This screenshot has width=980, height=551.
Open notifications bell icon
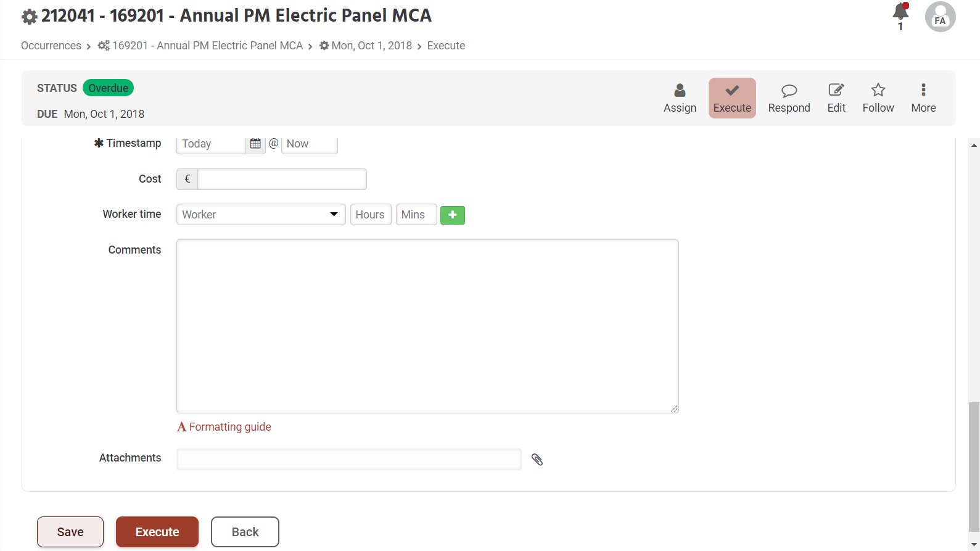pos(900,12)
